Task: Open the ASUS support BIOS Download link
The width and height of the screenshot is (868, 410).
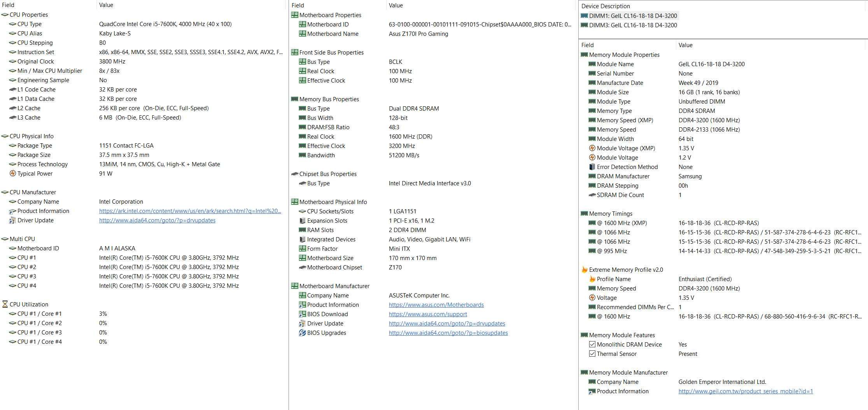Action: pos(428,314)
